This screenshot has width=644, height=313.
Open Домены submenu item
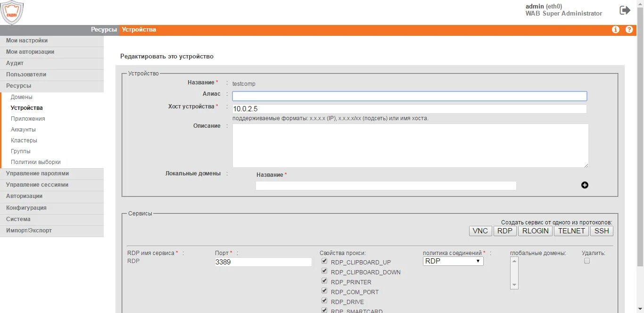tap(21, 97)
